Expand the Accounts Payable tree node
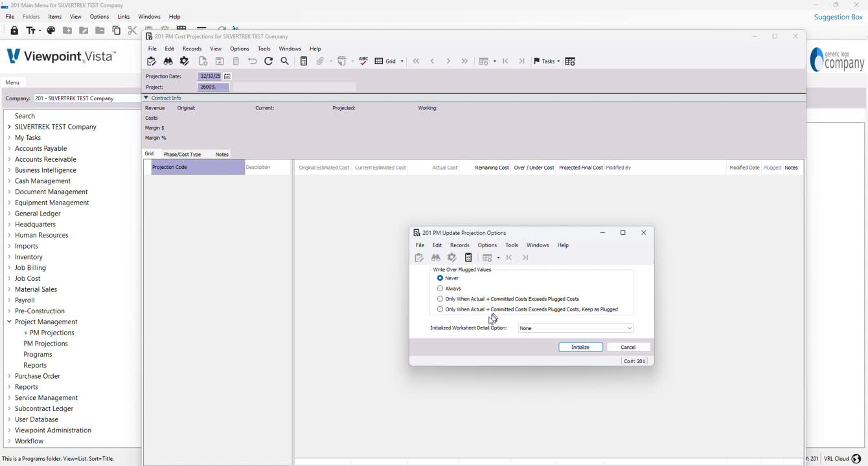This screenshot has height=466, width=868. (9, 148)
